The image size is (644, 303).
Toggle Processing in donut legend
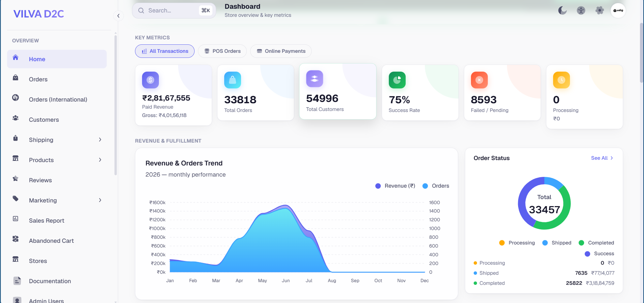coord(517,243)
